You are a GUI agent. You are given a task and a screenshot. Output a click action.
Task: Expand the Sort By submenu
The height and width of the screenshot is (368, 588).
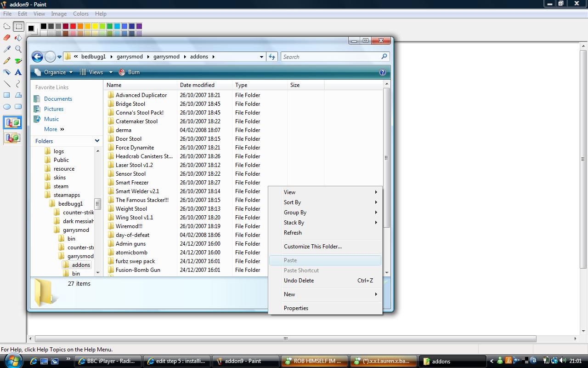pyautogui.click(x=325, y=202)
